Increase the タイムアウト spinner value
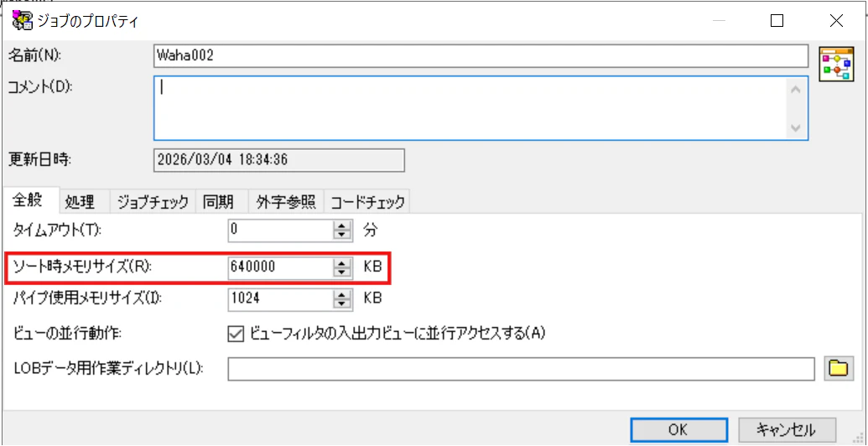Screen dimensions: 868x446 (x=342, y=226)
